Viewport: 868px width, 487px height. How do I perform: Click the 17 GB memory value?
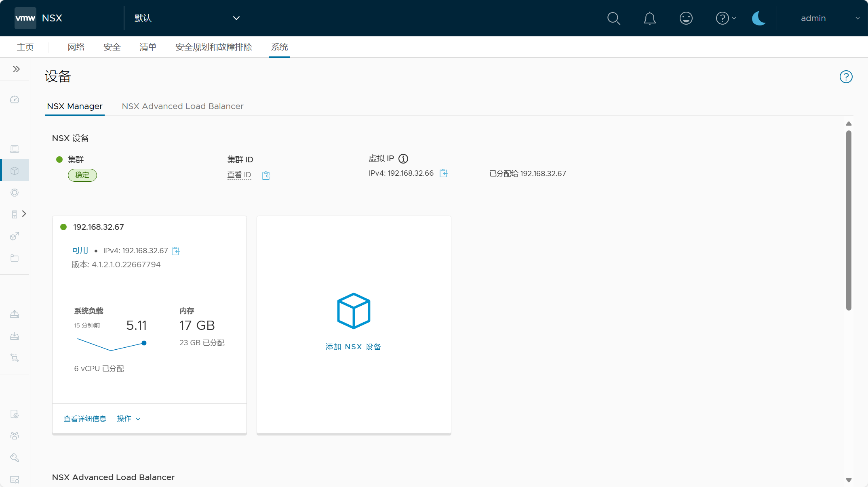197,325
